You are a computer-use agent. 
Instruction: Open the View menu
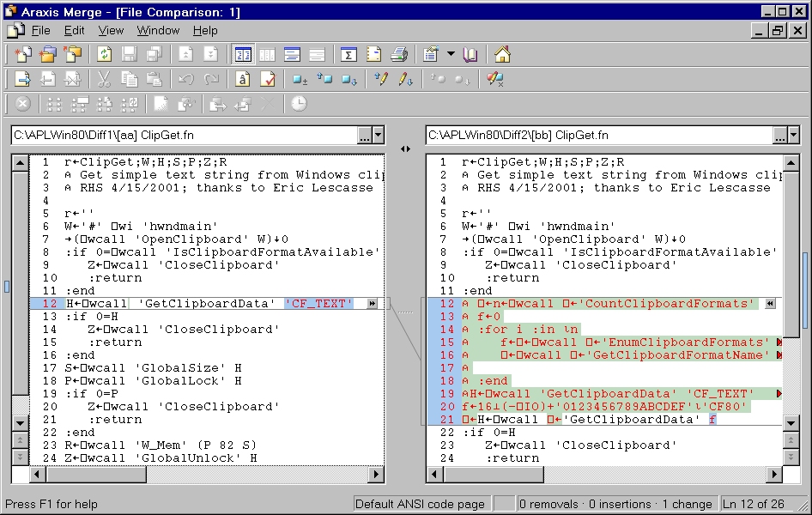click(111, 31)
